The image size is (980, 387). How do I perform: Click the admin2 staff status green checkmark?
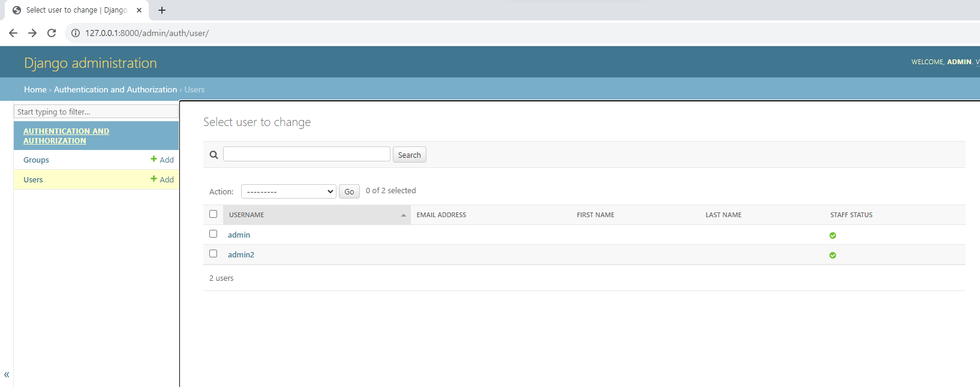tap(832, 255)
